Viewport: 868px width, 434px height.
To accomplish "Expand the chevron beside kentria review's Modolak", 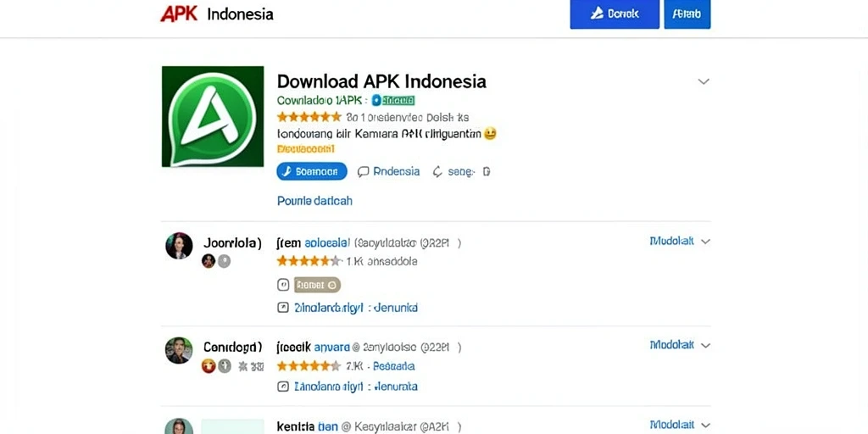I will tap(705, 426).
